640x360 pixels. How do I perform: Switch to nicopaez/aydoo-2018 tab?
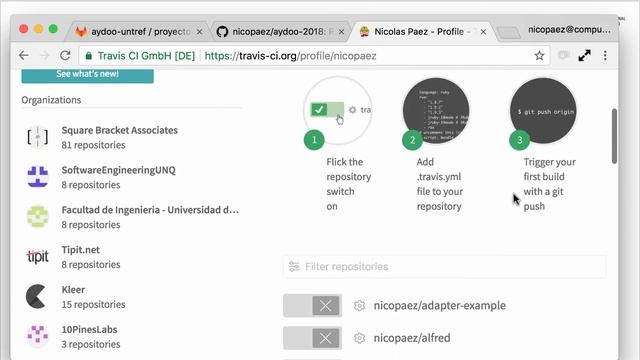pos(280,31)
